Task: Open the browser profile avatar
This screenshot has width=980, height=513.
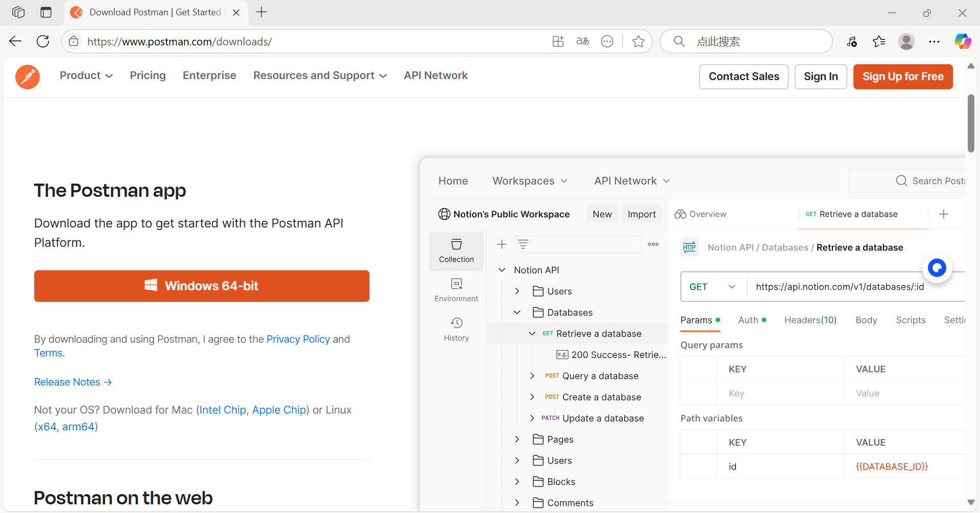Action: pyautogui.click(x=906, y=41)
